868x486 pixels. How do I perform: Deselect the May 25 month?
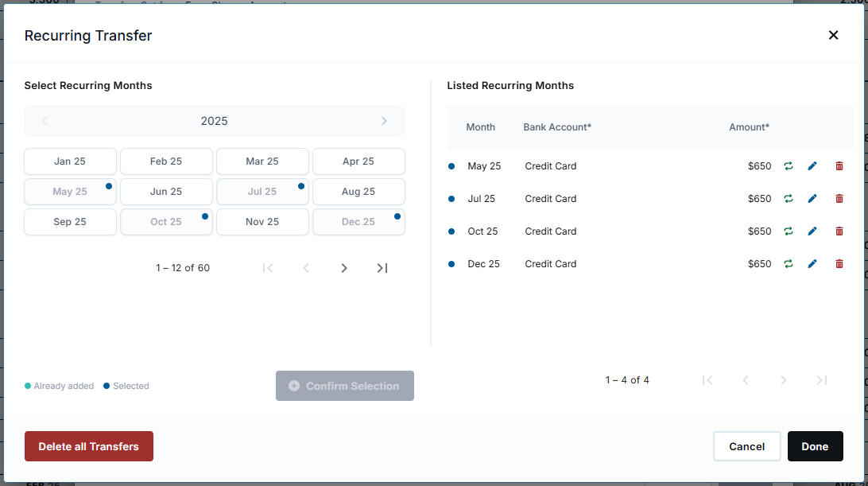70,191
